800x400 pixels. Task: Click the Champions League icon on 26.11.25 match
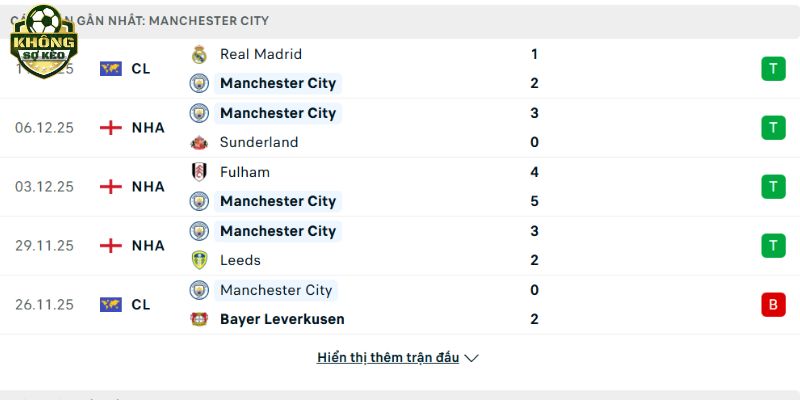click(x=111, y=305)
